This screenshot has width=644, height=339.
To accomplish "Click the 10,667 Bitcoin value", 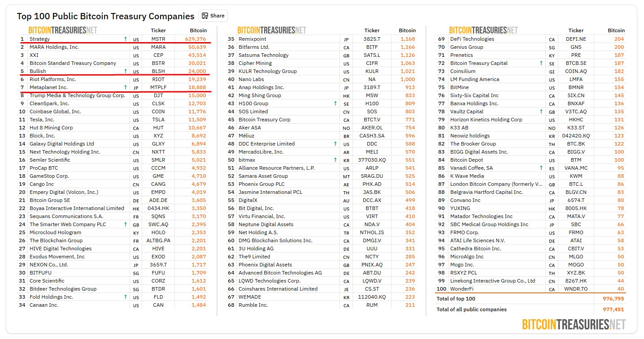I will click(x=197, y=128).
